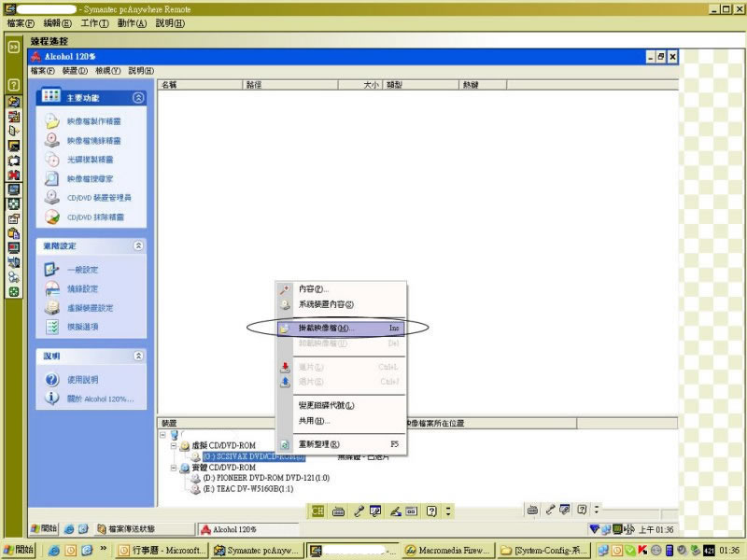Collapse the 虛擬 CD/DVD-ROM tree node
747x560 pixels.
tap(174, 447)
